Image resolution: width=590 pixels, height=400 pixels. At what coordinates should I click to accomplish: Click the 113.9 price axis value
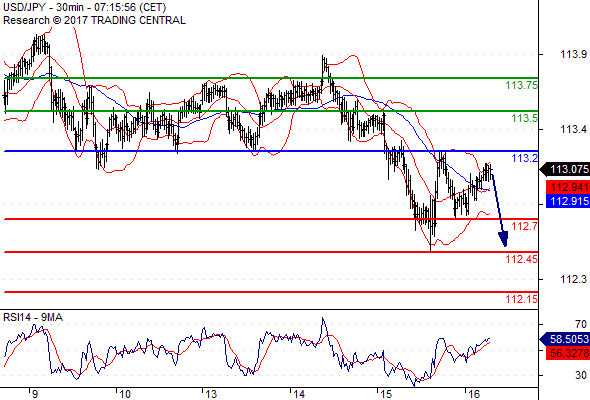[x=573, y=55]
